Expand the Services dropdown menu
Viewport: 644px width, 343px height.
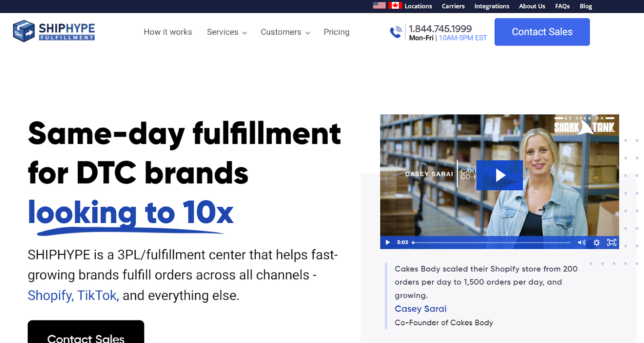[x=227, y=32]
